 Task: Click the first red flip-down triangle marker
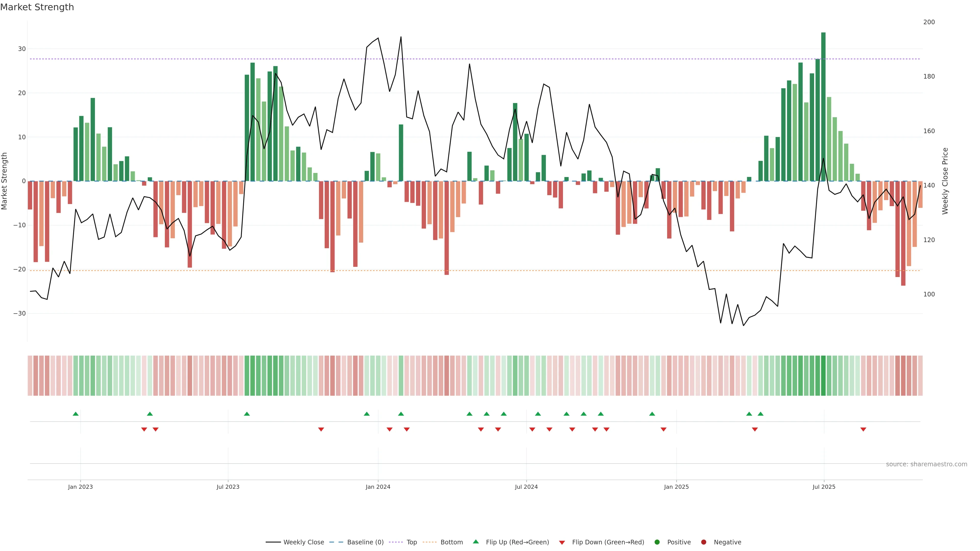144,429
